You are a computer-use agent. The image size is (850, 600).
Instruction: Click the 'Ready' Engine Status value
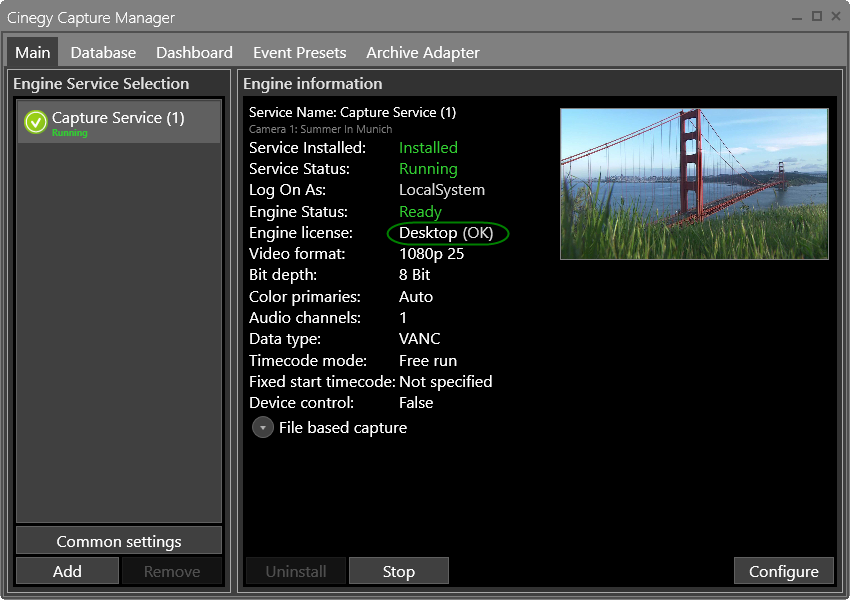point(420,212)
